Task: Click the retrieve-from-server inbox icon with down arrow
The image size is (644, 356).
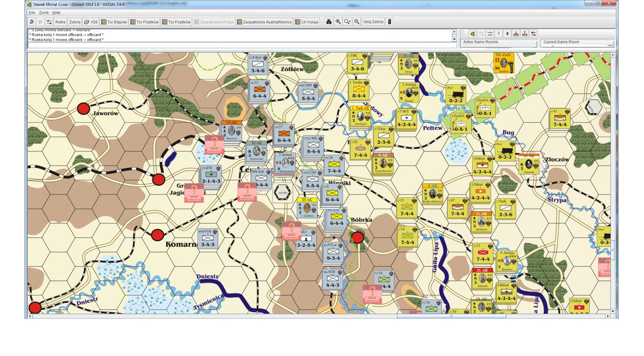Action: coord(516,33)
